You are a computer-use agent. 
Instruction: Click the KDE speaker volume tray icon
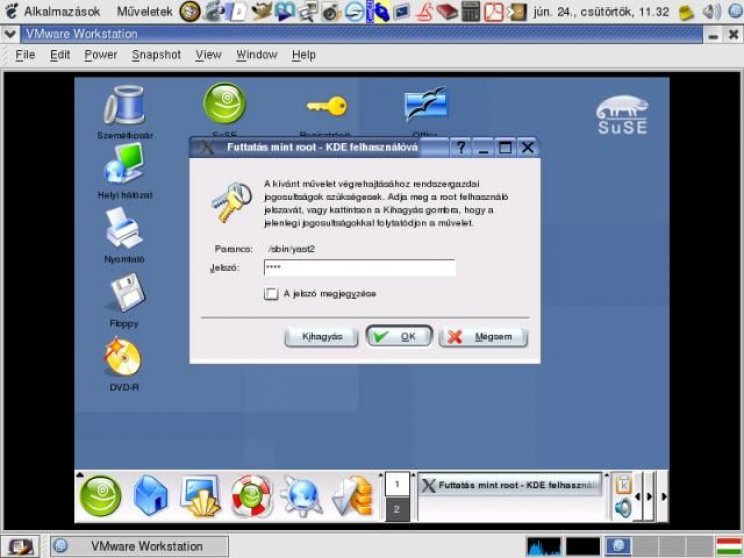pos(623,508)
